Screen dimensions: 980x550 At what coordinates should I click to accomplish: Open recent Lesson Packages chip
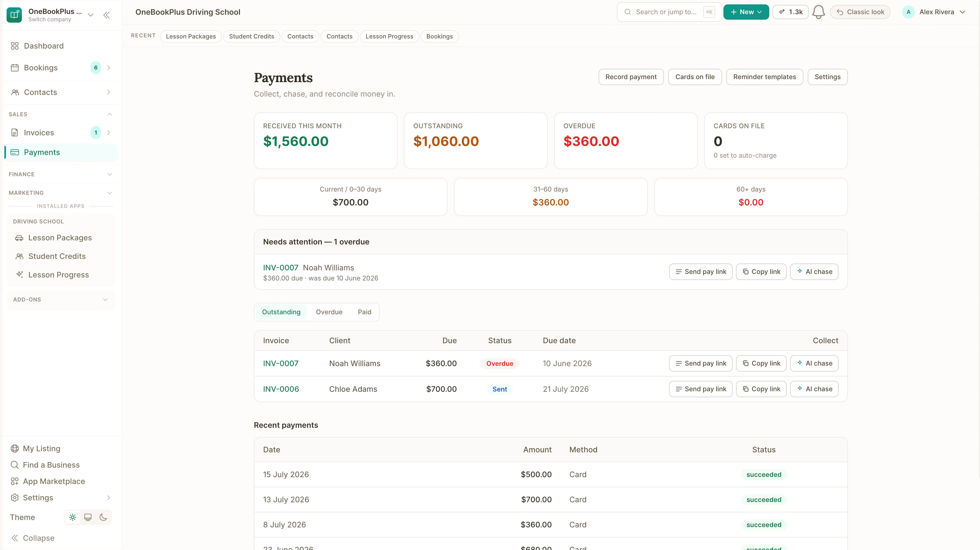pos(191,37)
